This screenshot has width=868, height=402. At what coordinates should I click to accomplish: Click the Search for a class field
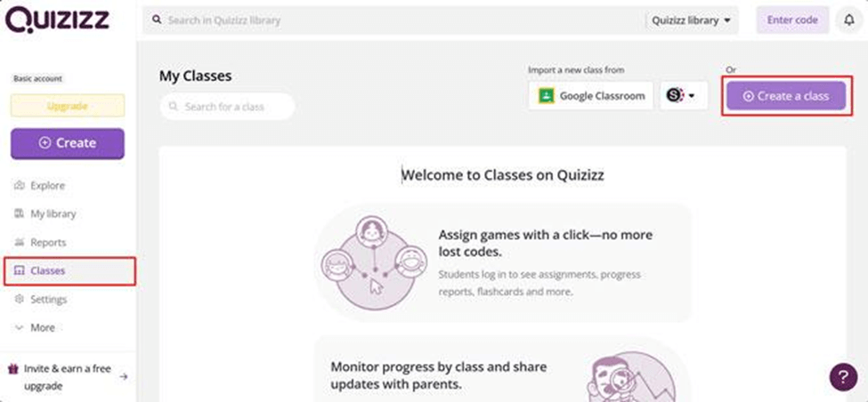click(x=227, y=107)
